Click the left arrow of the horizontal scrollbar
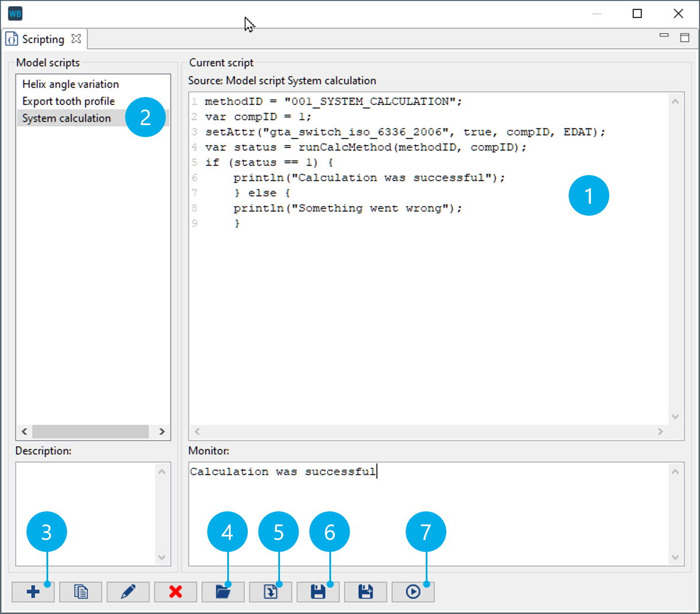Screen dimensions: 700x614 pos(24,432)
